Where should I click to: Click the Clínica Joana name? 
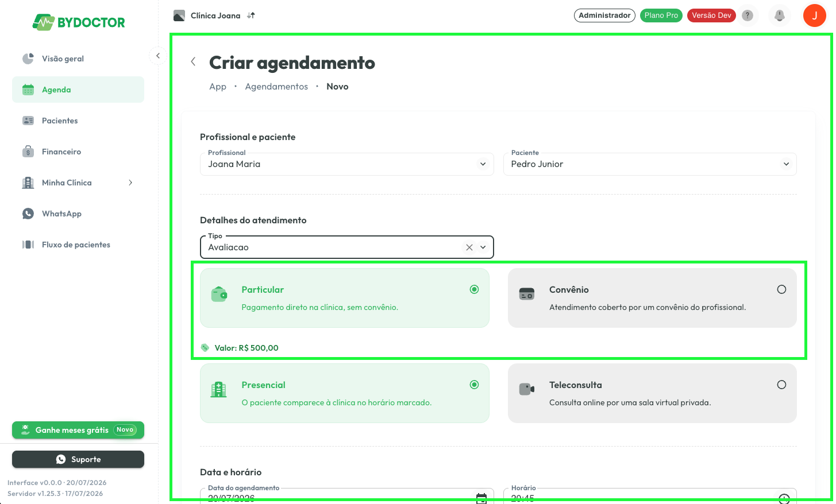[215, 15]
